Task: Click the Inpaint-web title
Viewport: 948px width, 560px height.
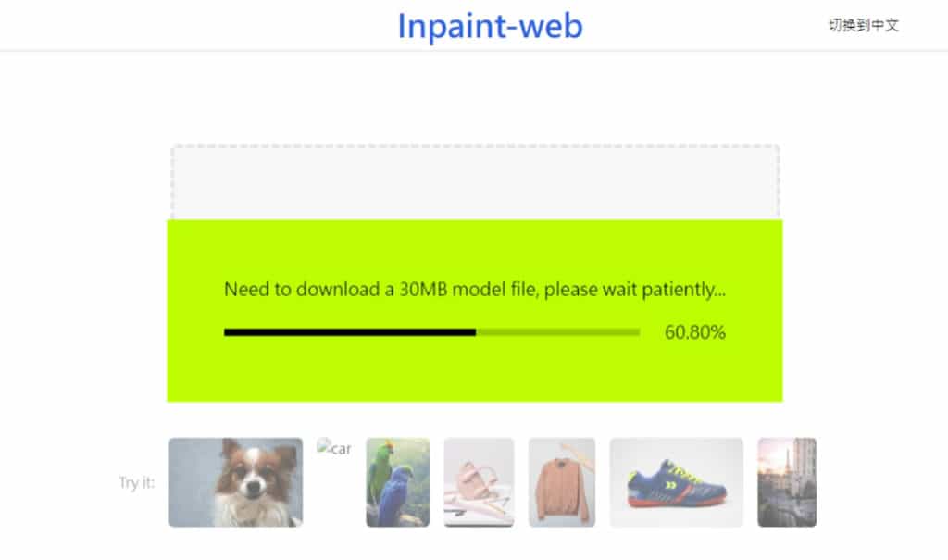Action: [x=490, y=26]
